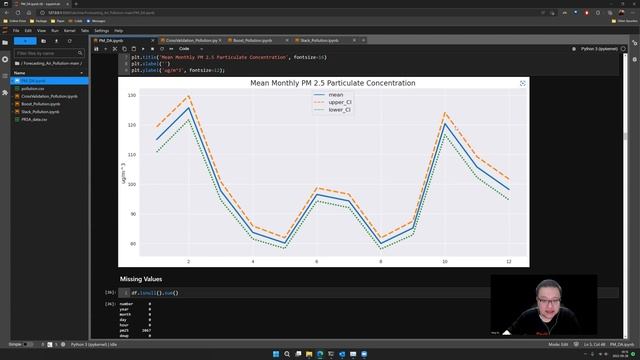Click the blue New Launcher plus button

[25, 41]
